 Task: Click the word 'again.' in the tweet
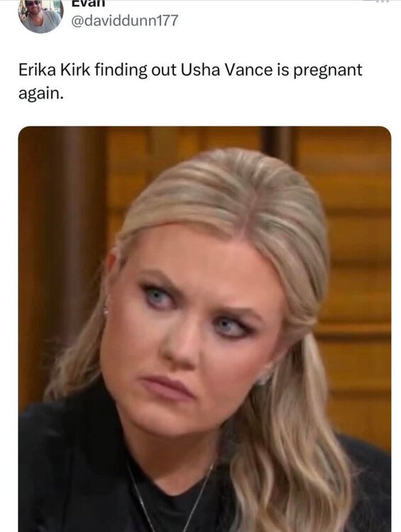(x=40, y=94)
